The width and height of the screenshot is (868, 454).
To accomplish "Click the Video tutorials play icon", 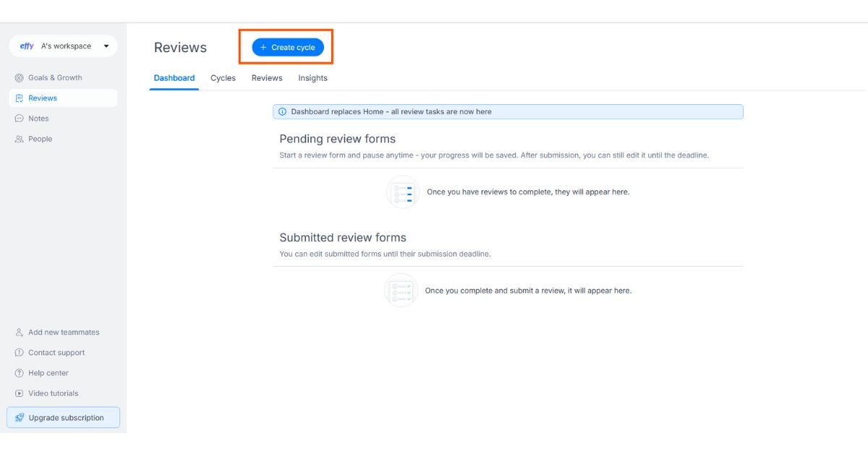I will pos(20,393).
